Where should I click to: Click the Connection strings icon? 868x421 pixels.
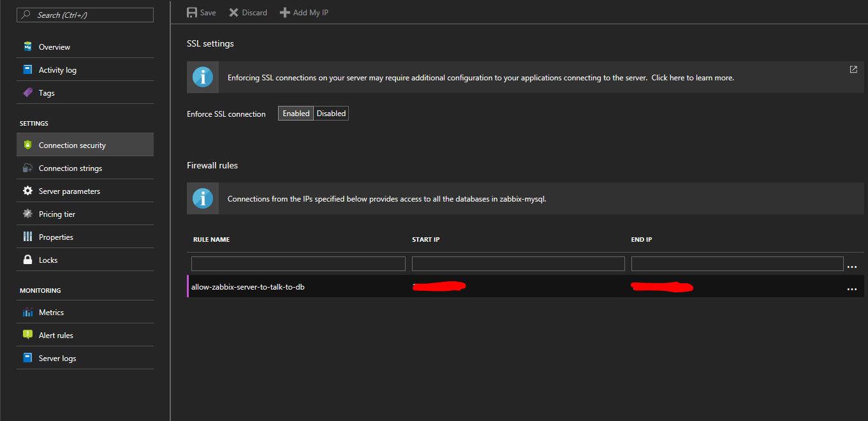point(27,168)
